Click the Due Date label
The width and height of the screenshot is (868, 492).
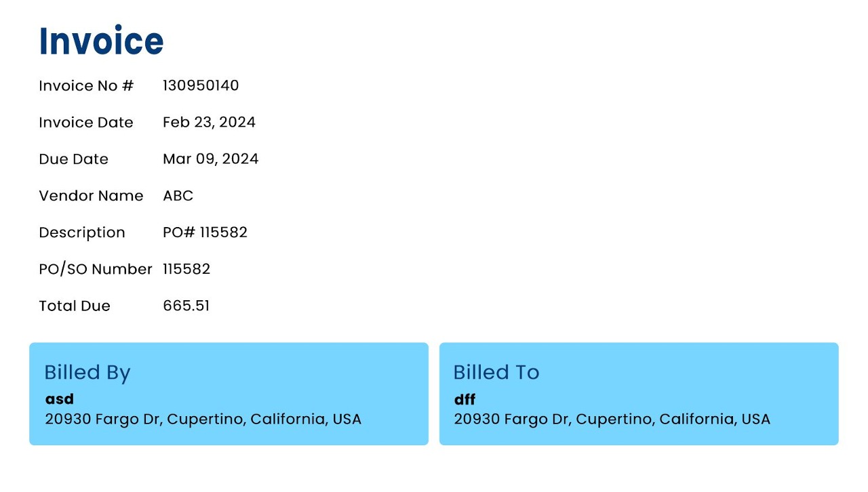[x=73, y=159]
